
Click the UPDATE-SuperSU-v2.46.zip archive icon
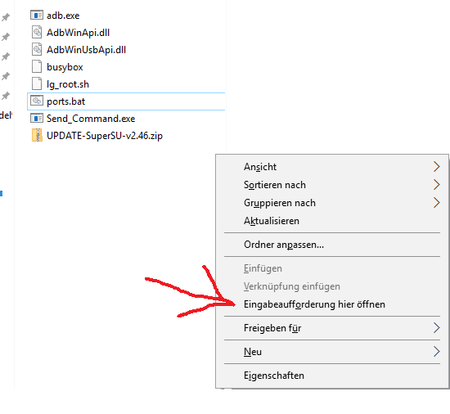37,135
